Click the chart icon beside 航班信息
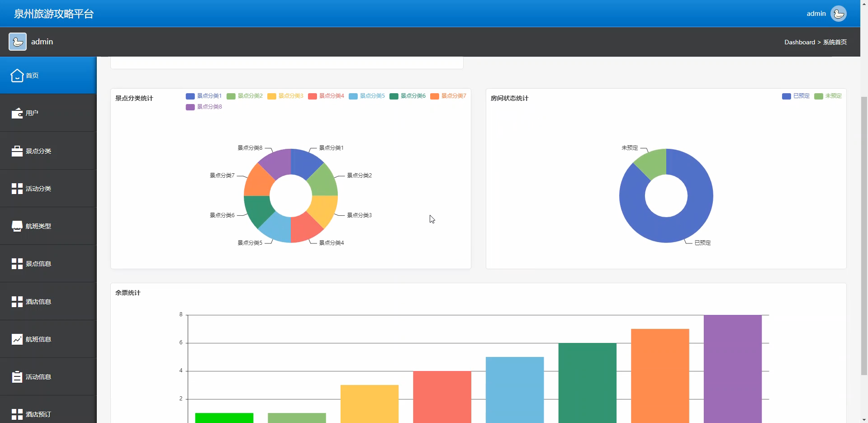868x423 pixels. pyautogui.click(x=17, y=339)
